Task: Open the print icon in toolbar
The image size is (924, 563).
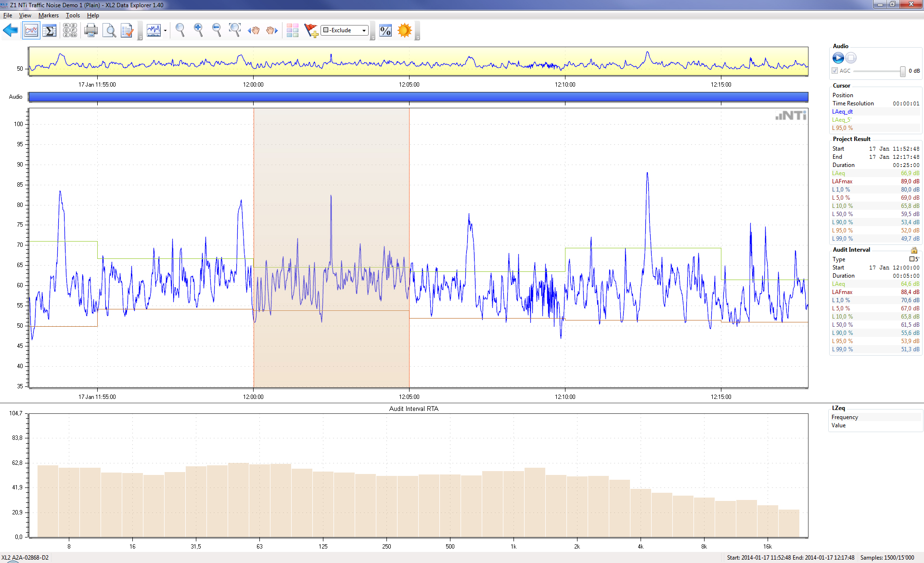Action: coord(90,31)
